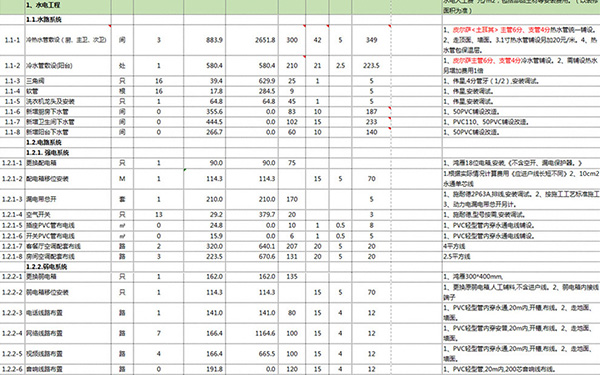Click the total cell '640.1'
This screenshot has width=600, height=375.
(x=252, y=246)
